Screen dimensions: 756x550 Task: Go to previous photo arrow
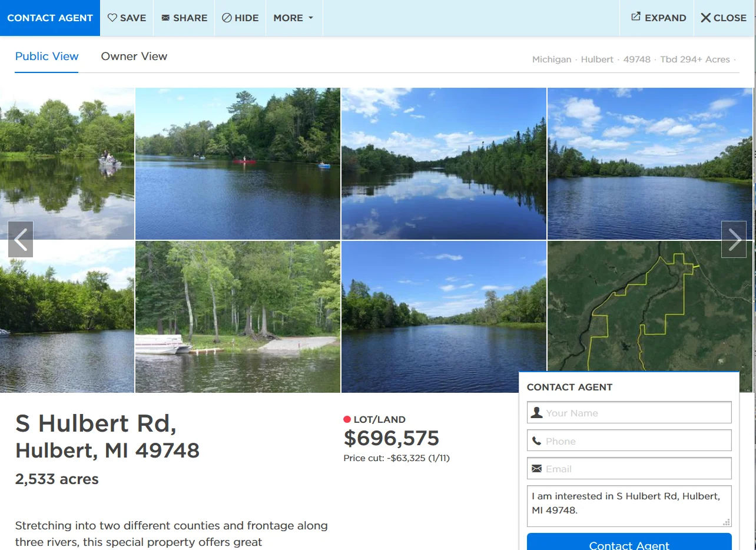[21, 239]
